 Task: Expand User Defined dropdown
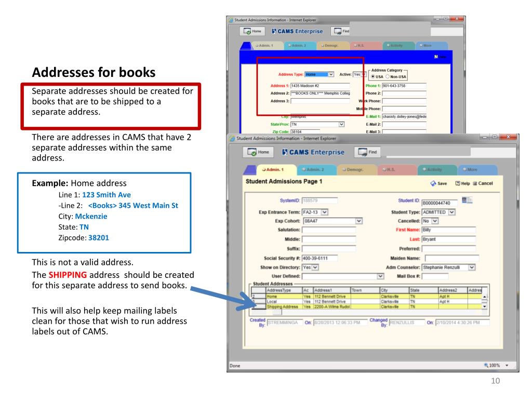click(x=380, y=276)
